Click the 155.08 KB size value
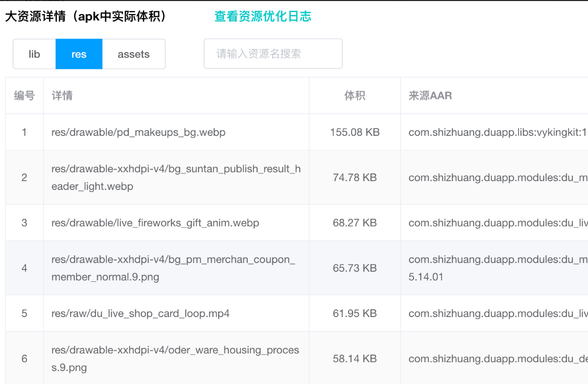 355,132
